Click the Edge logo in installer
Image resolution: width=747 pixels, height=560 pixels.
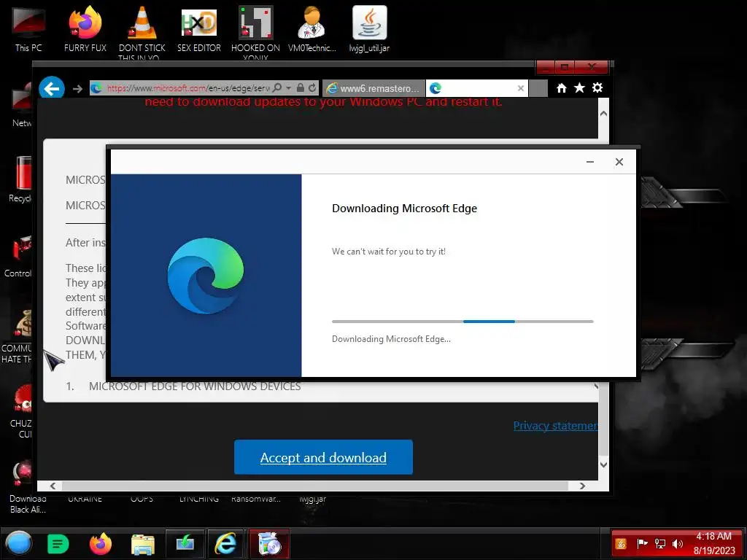click(205, 276)
